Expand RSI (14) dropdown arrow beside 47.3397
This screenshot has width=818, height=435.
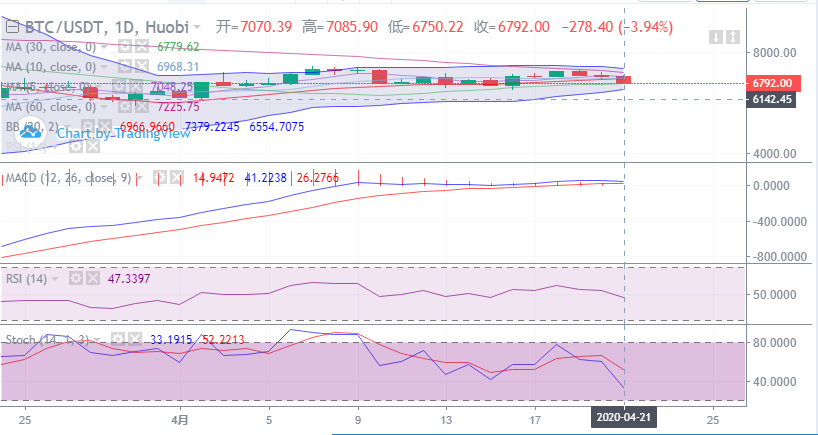[55, 279]
